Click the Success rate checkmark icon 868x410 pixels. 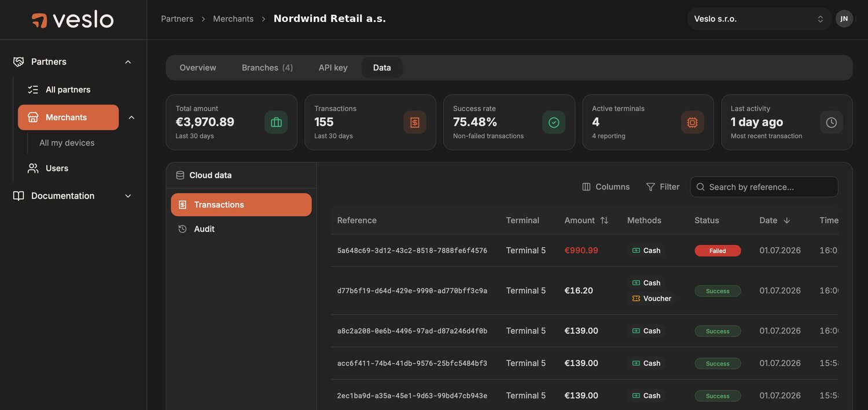(x=554, y=123)
